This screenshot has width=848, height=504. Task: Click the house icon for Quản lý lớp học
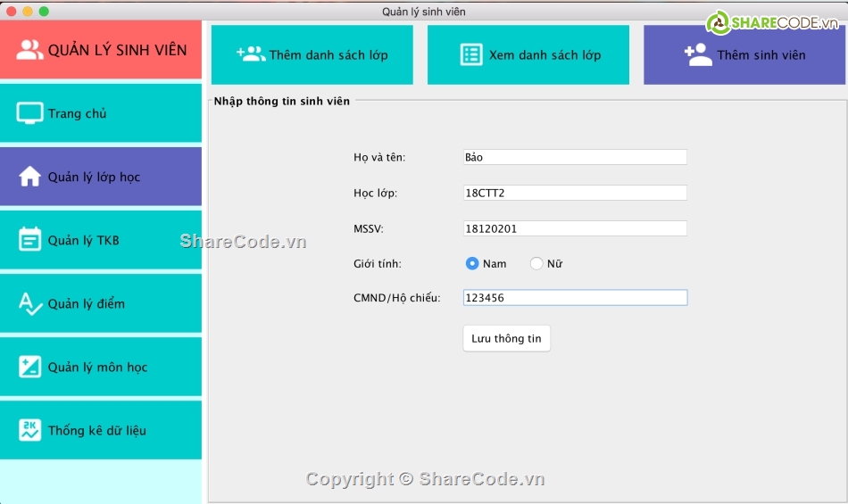click(30, 177)
